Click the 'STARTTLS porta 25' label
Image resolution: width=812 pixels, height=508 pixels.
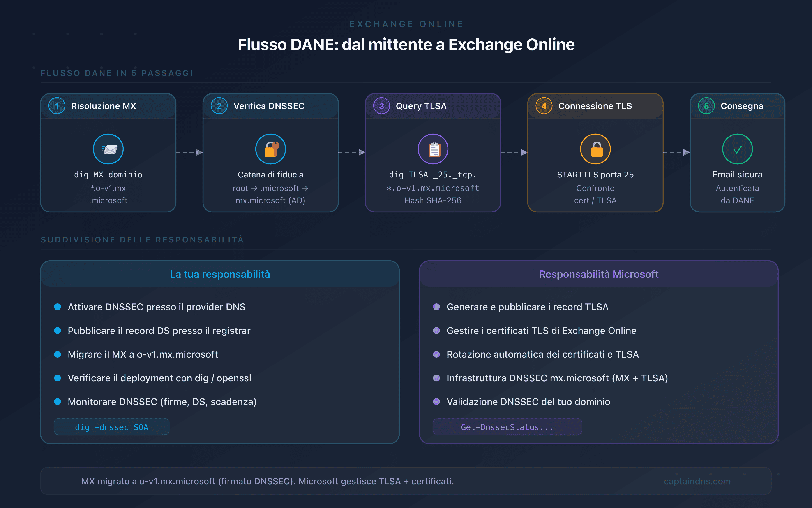595,175
